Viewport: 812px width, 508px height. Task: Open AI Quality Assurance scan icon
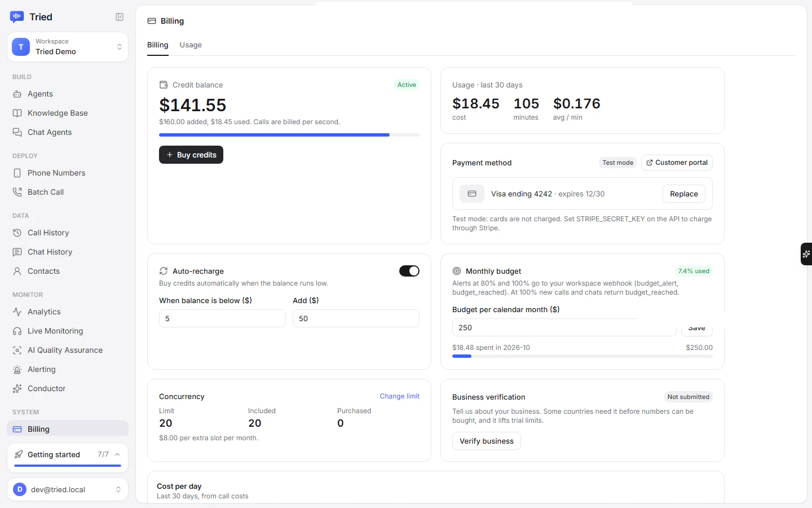click(17, 351)
